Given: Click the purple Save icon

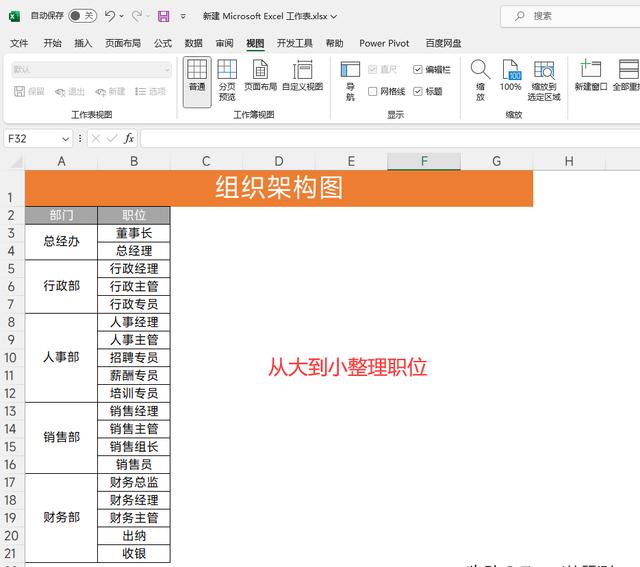Looking at the screenshot, I should click(164, 16).
